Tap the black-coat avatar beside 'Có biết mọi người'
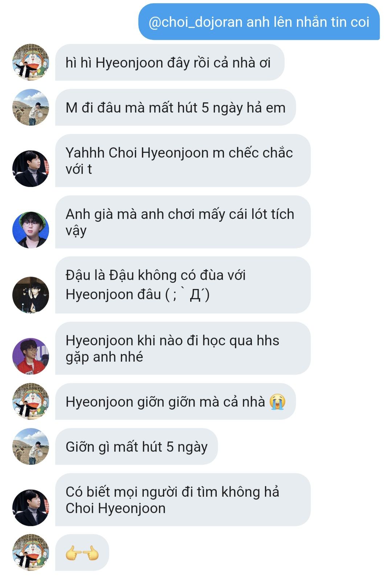This screenshot has width=392, height=577. (x=30, y=508)
